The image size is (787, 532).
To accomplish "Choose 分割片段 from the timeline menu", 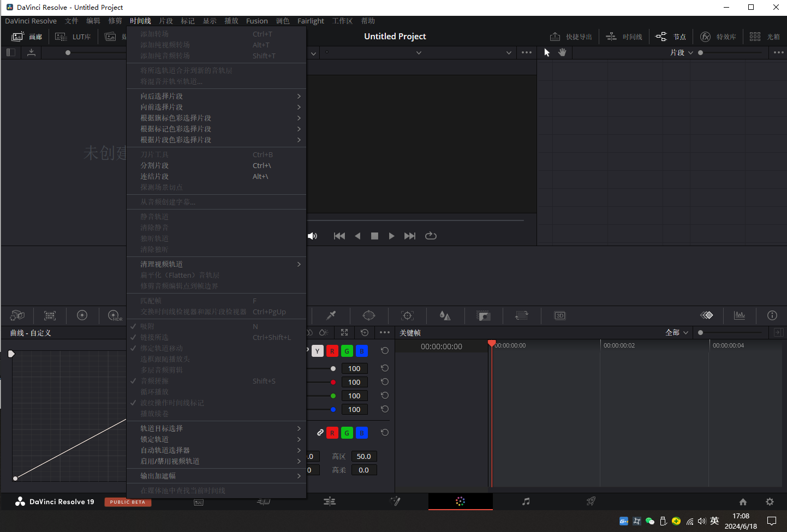I will (x=155, y=165).
